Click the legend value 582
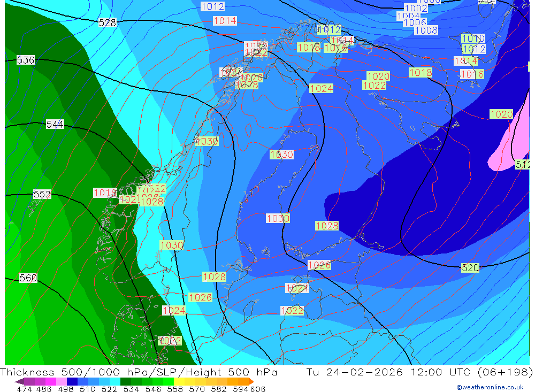The height and width of the screenshot is (392, 535). [219, 389]
